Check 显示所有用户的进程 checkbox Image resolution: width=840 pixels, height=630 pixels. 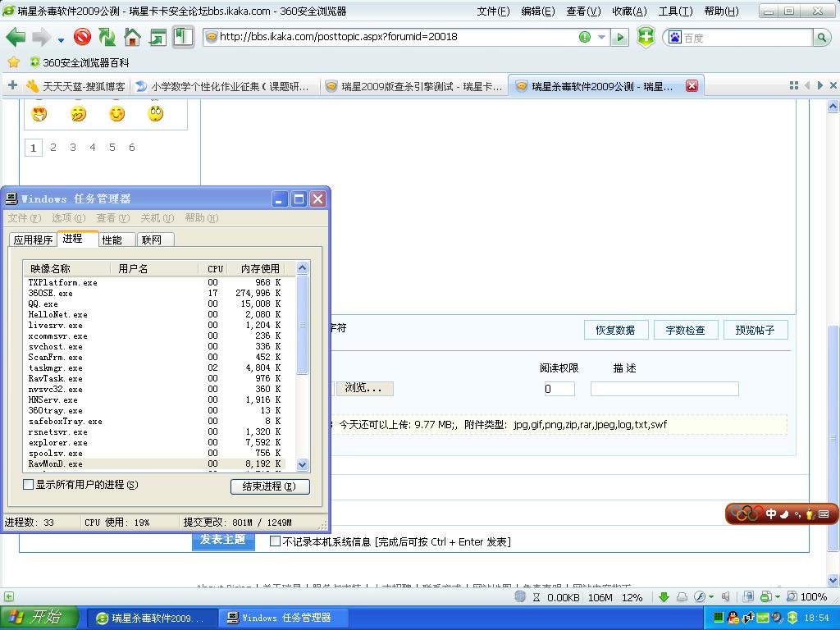[29, 484]
